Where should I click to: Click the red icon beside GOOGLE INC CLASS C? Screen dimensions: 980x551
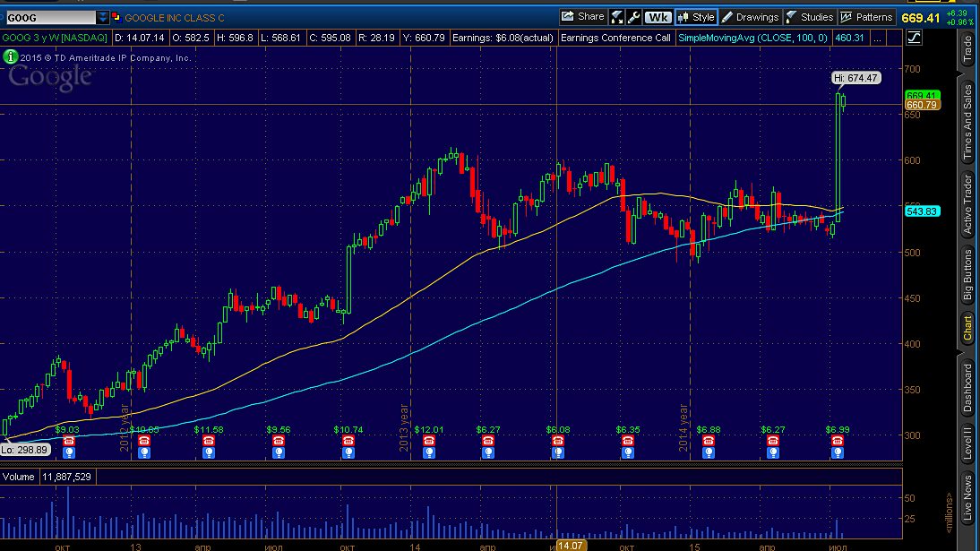click(x=116, y=17)
